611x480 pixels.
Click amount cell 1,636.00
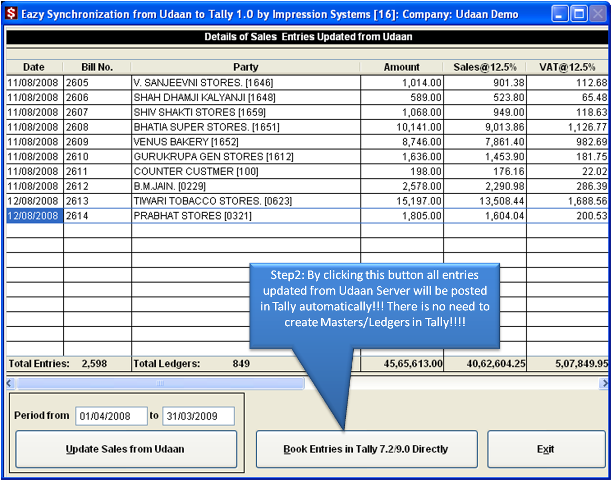[x=402, y=157]
